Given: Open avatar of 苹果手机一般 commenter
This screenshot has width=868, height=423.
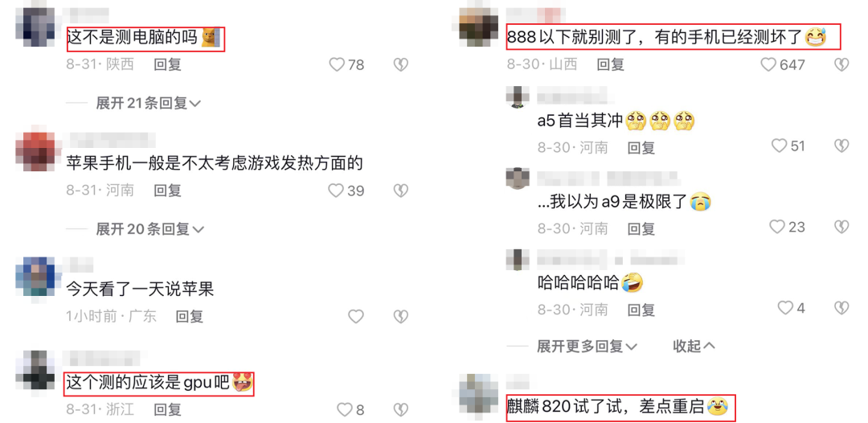Looking at the screenshot, I should [35, 150].
